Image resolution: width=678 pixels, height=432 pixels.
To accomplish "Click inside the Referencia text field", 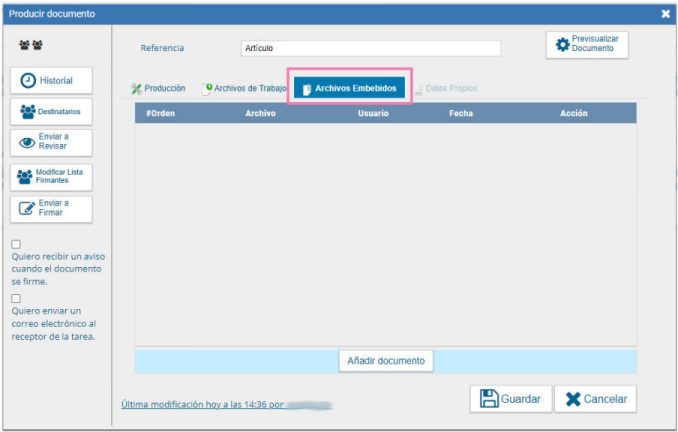I will click(369, 48).
